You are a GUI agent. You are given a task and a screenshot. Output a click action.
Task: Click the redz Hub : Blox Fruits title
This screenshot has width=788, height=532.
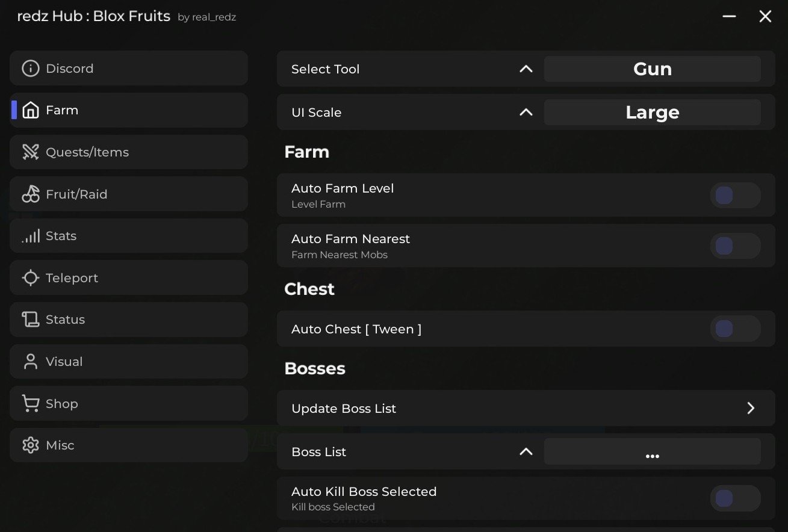94,16
